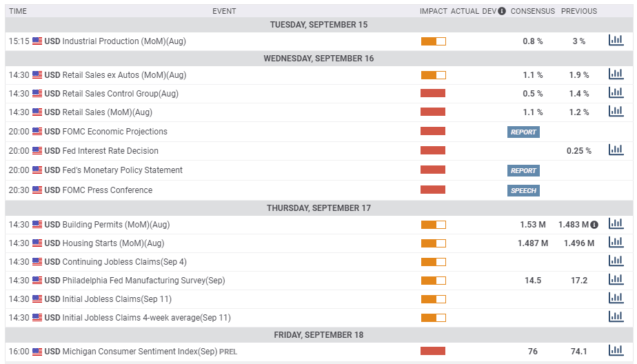The image size is (637, 364).
Task: Click the IMPACT column header
Action: point(433,11)
